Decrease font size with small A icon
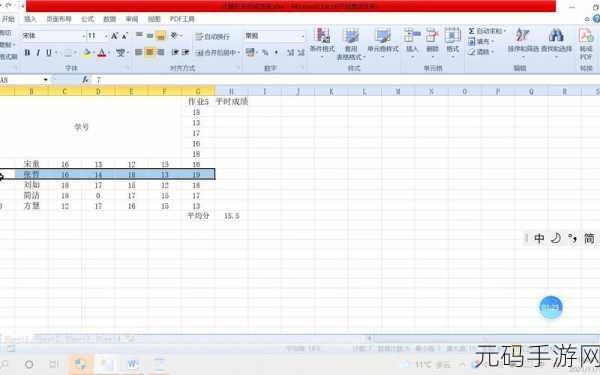 [124, 36]
